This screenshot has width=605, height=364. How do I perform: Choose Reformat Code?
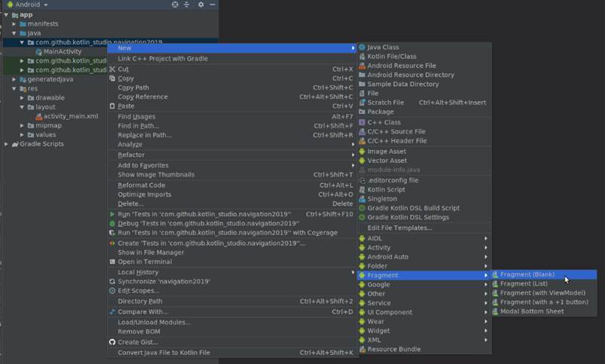[x=232, y=185]
